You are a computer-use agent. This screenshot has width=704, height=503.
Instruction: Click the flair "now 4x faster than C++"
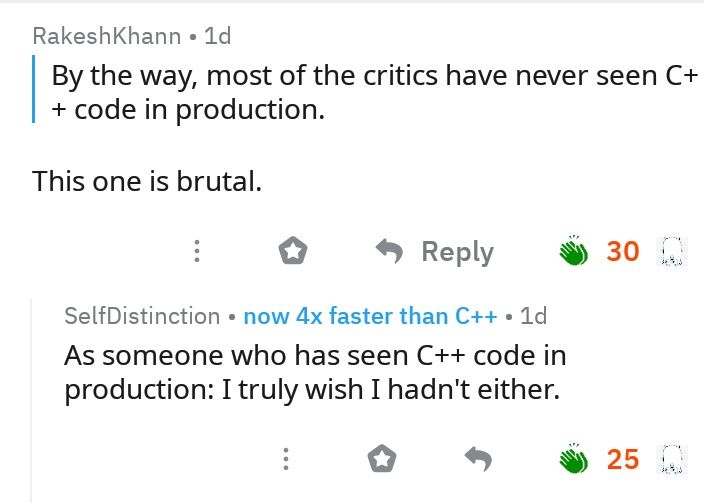(370, 316)
